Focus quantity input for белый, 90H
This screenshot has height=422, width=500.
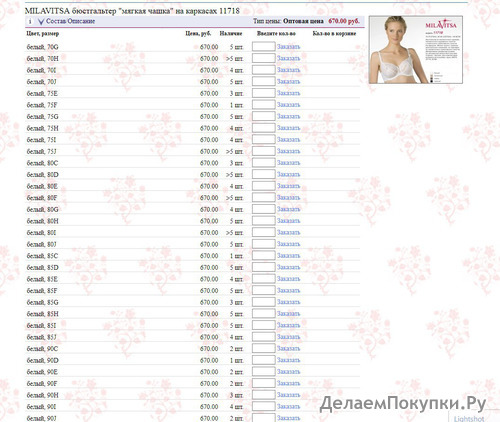pyautogui.click(x=264, y=395)
